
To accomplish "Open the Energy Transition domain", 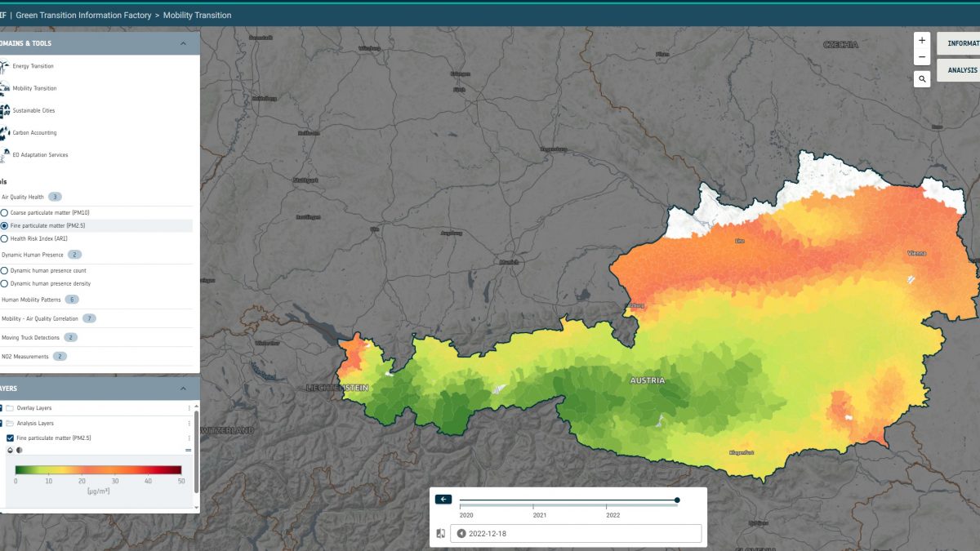I will [x=33, y=66].
